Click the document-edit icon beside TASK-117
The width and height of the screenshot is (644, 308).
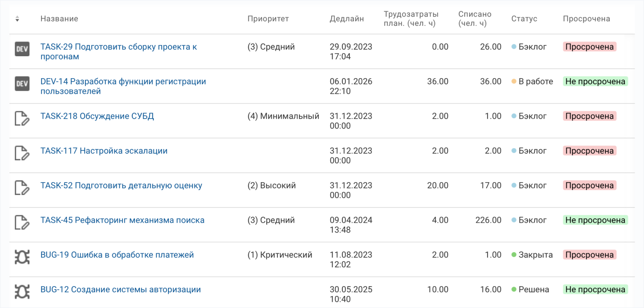pos(22,153)
